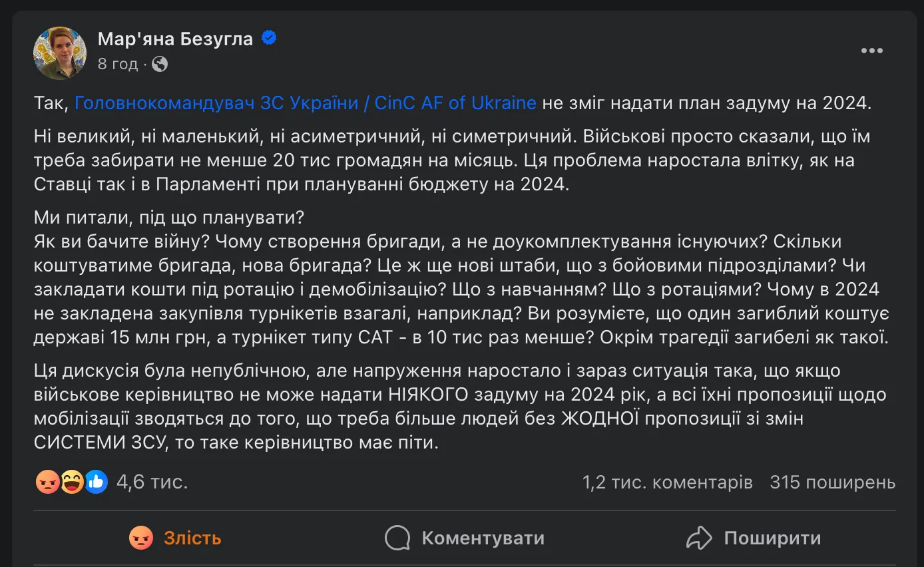Toggle the Злість reaction label
Image resolution: width=924 pixels, height=567 pixels.
pyautogui.click(x=192, y=538)
